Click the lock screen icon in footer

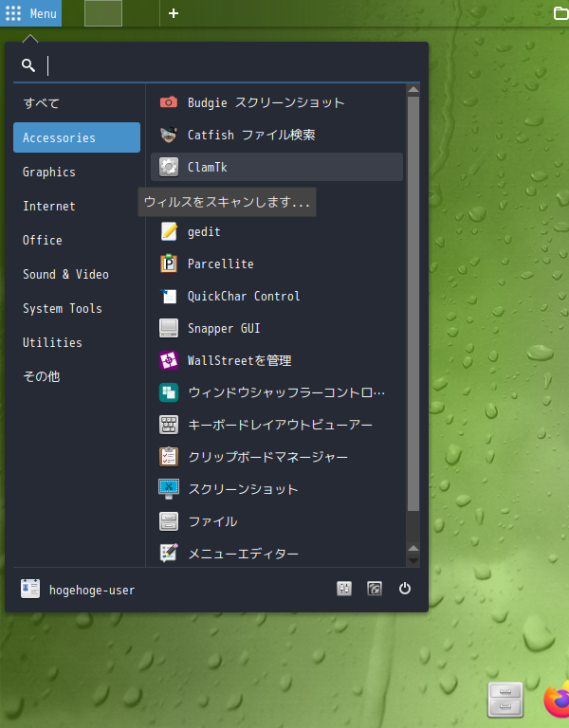(375, 589)
